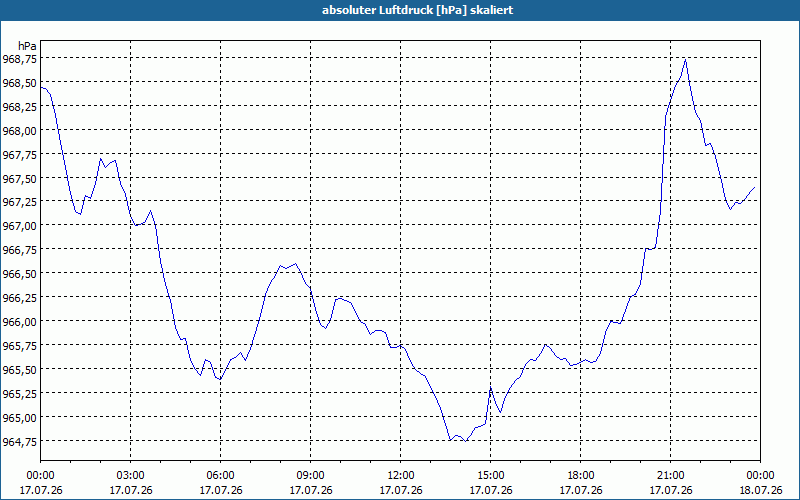This screenshot has height=500, width=800.
Task: Click the 968,75 y-axis label
Action: click(x=19, y=59)
